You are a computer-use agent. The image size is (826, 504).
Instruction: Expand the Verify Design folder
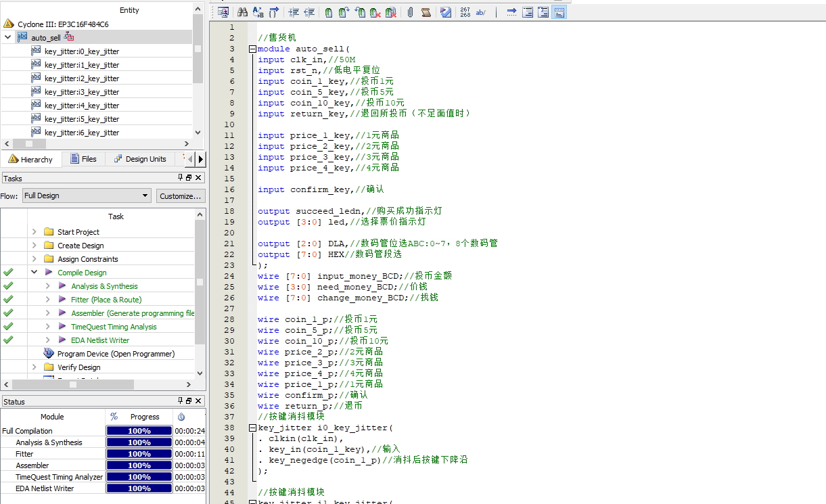[35, 367]
